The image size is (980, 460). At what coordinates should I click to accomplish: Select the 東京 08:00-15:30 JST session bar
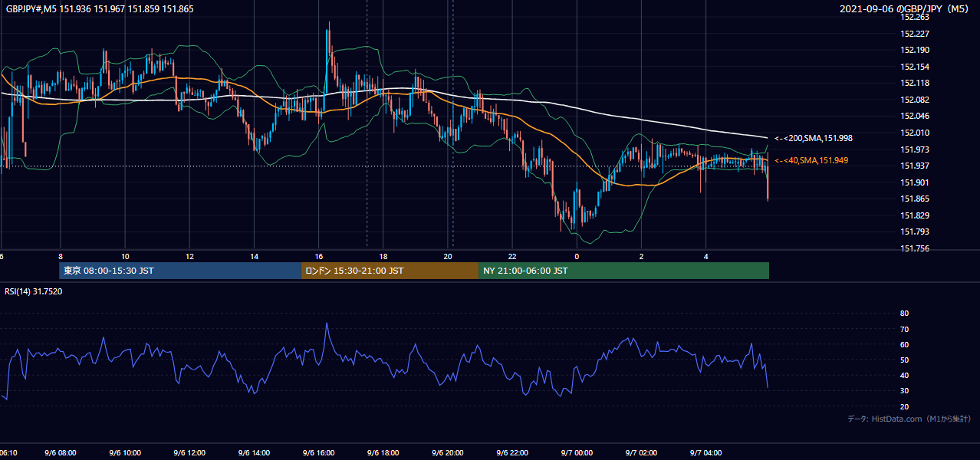pos(180,271)
